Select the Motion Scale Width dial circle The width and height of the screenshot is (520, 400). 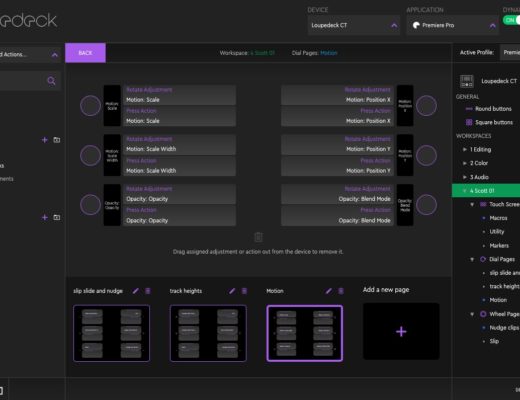(x=90, y=155)
